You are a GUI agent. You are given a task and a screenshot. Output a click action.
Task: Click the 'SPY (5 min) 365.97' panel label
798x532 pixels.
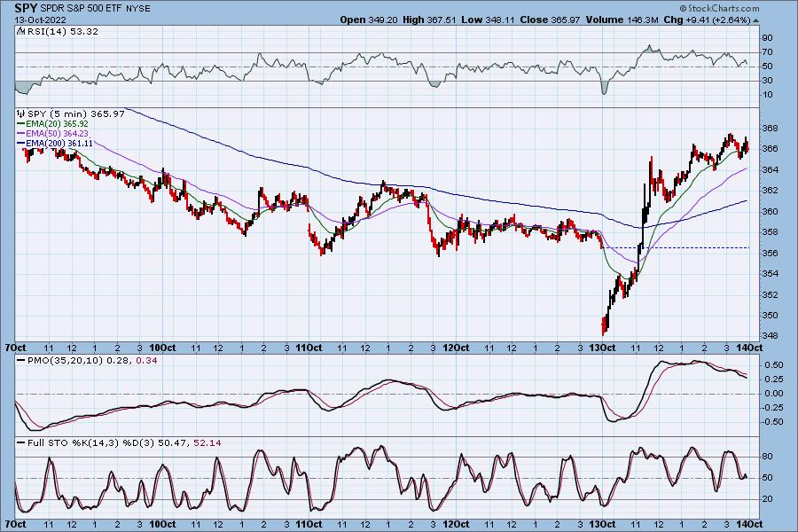(76, 113)
